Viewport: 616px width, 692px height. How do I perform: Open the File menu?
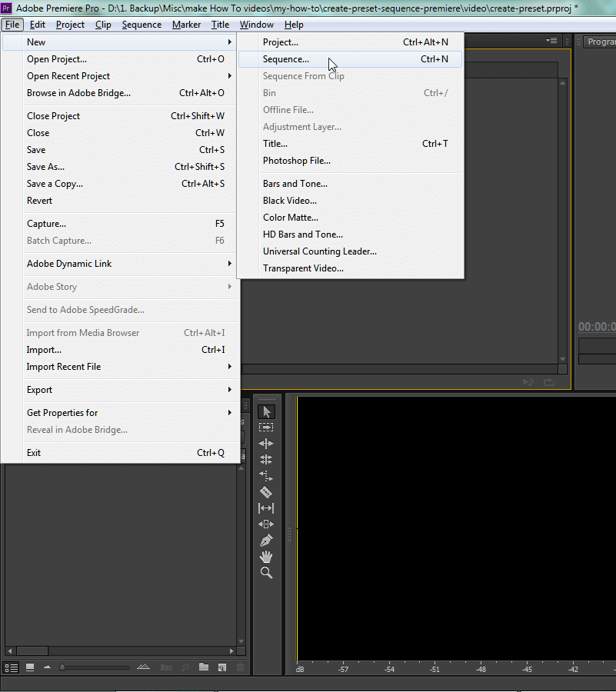tap(12, 25)
